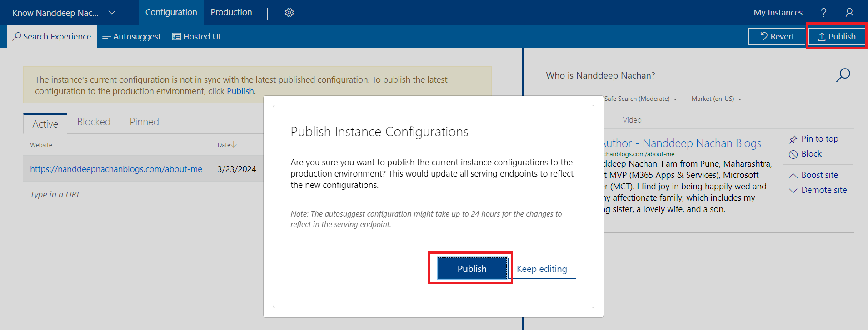Click the settings gear icon
868x330 pixels.
coord(289,13)
